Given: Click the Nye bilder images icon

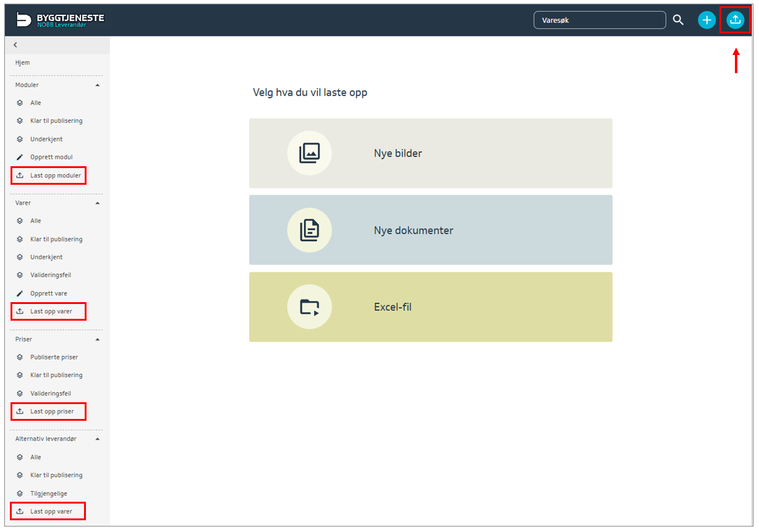Looking at the screenshot, I should (309, 153).
